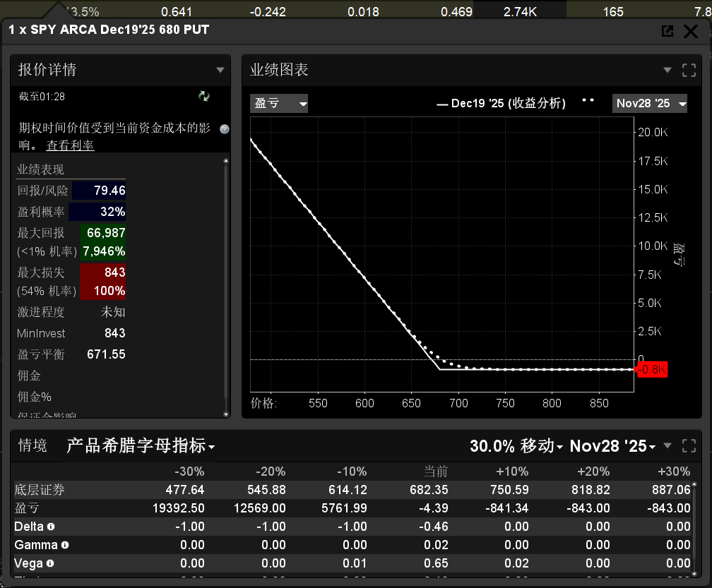Click the Vega info icon
The height and width of the screenshot is (588, 712).
[50, 563]
